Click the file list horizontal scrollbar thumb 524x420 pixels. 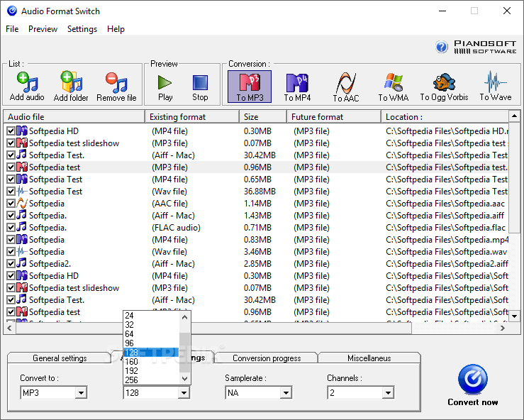pos(214,328)
